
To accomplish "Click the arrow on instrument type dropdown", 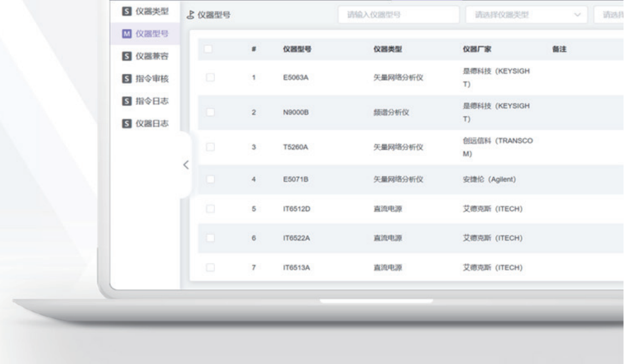I will pyautogui.click(x=577, y=15).
